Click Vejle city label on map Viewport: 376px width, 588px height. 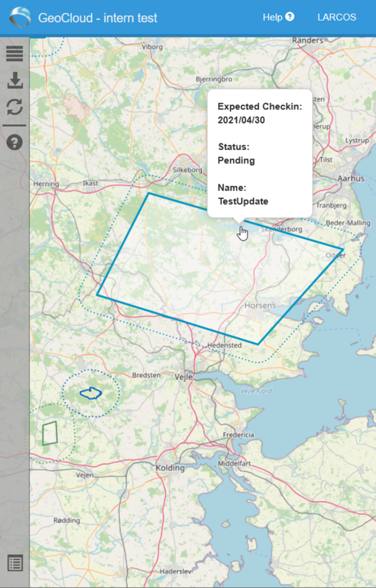(x=184, y=376)
